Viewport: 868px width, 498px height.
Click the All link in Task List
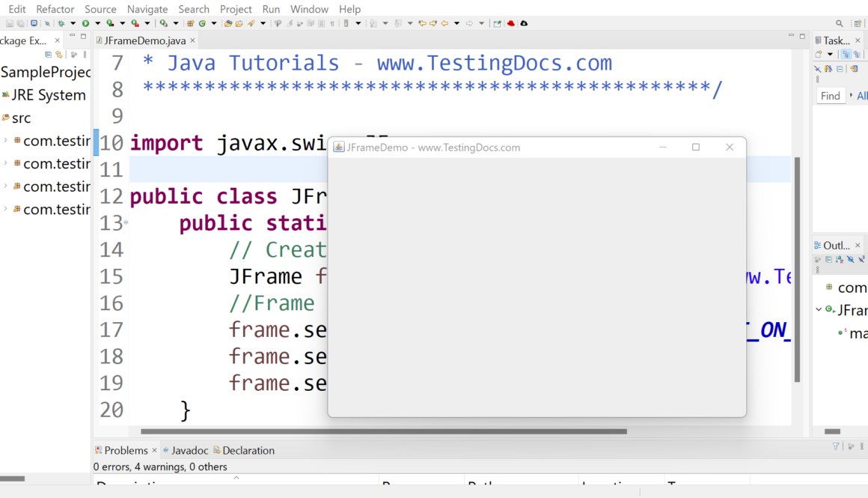coord(861,96)
